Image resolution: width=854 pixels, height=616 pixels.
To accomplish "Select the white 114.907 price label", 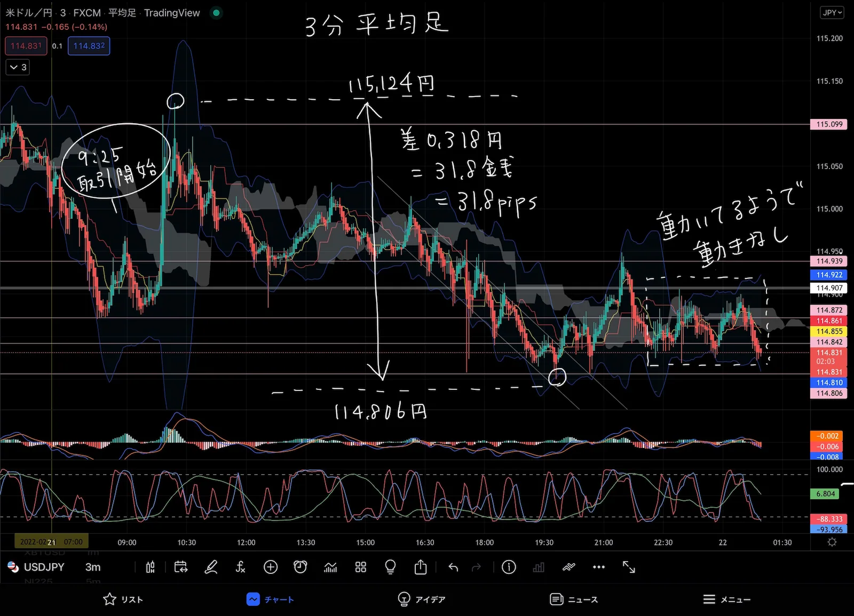I will (x=829, y=288).
